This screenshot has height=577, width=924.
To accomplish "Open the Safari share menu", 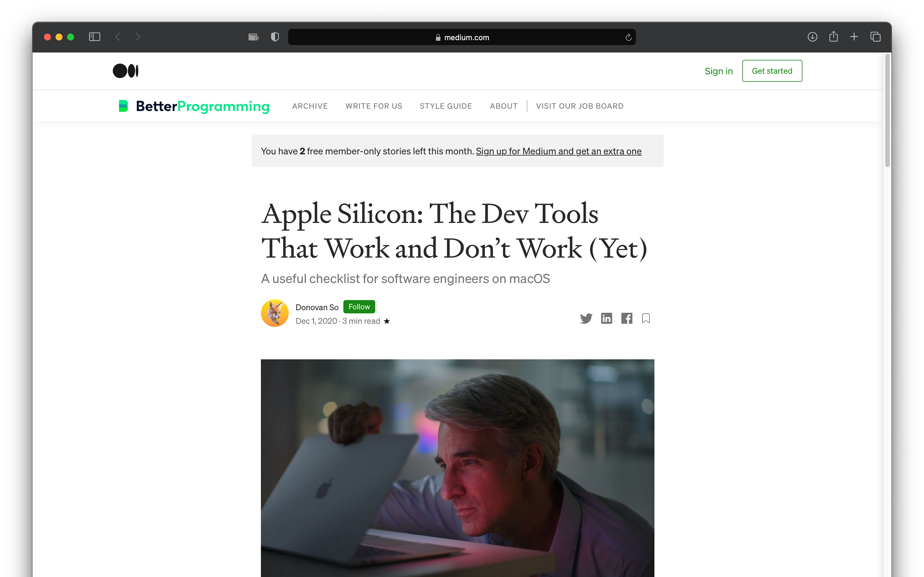I will [833, 36].
